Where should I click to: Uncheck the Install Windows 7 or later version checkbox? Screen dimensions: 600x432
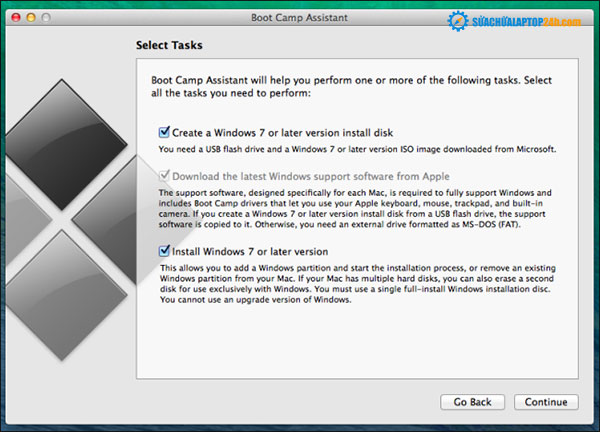(165, 251)
